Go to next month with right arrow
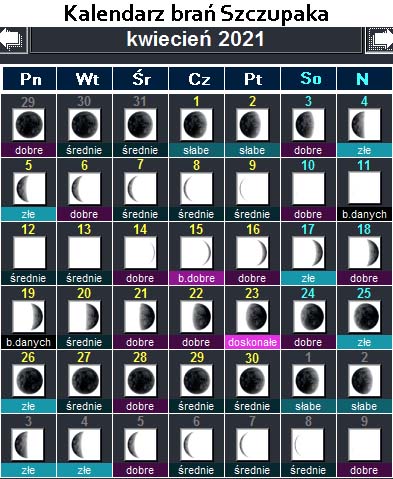Viewport: 393px width, 479px height. [x=380, y=40]
